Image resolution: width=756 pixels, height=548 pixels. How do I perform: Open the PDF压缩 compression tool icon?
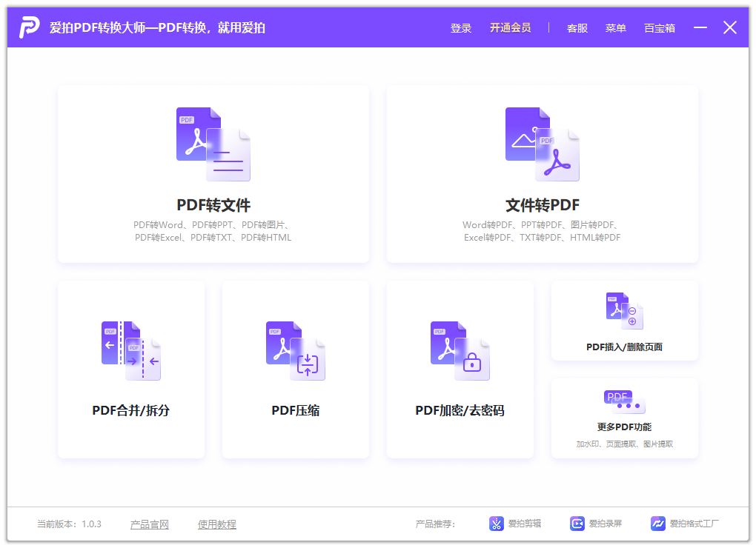295,348
